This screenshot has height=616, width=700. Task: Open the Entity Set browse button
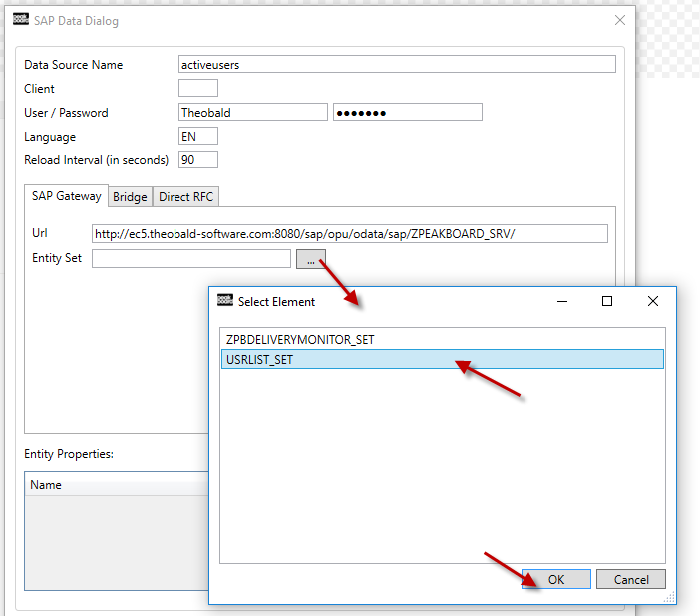click(311, 259)
